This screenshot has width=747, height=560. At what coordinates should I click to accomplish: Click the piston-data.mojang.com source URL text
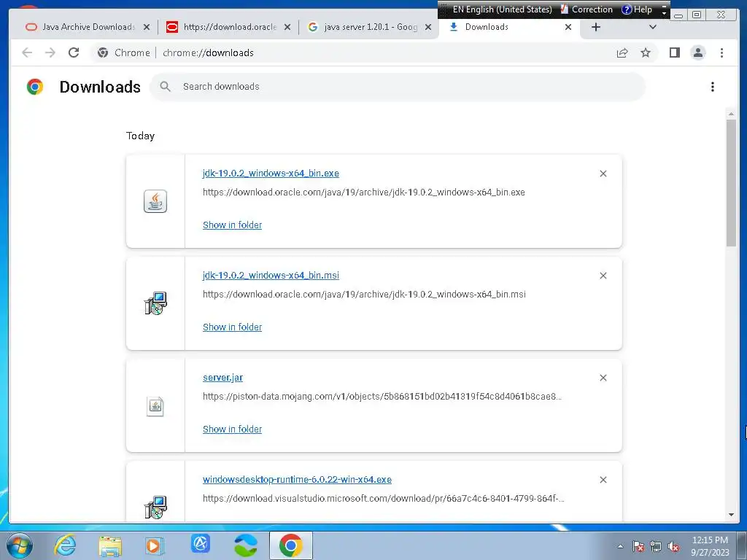click(x=382, y=396)
